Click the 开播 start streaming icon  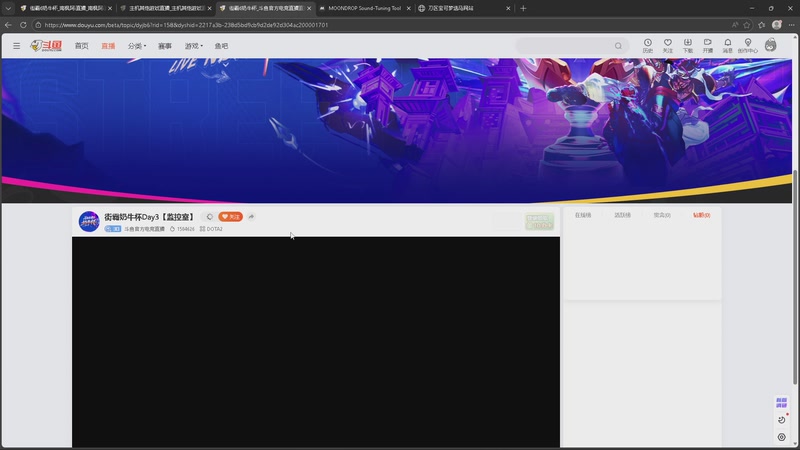tap(708, 45)
